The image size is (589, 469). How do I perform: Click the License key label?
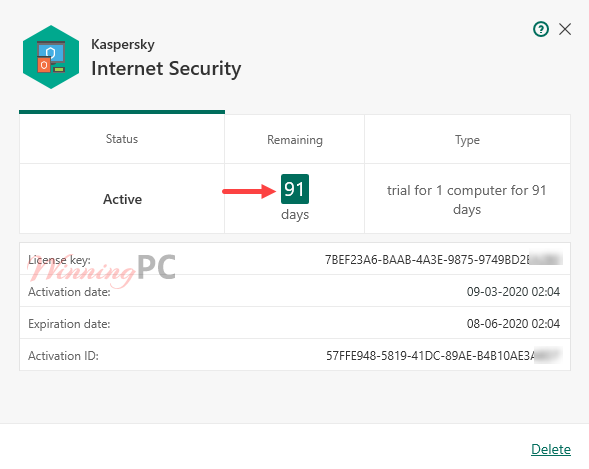(59, 260)
